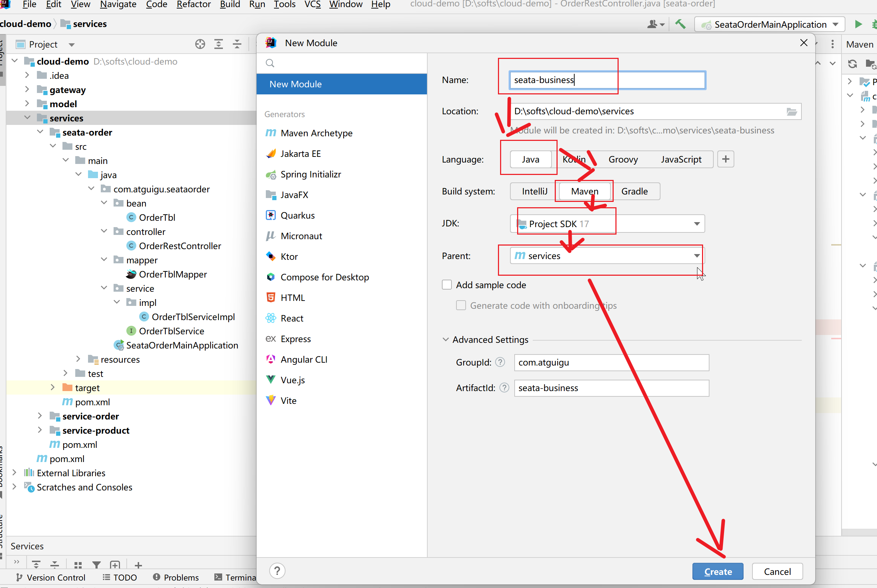
Task: Open the File menu
Action: point(29,5)
